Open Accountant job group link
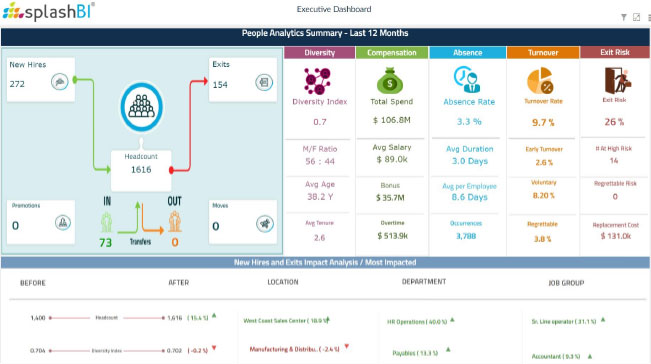651x364 pixels. coord(556,356)
